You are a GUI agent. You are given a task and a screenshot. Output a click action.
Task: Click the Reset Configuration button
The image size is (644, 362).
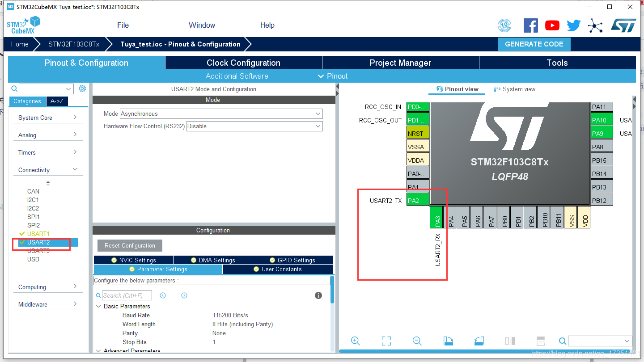coord(130,245)
